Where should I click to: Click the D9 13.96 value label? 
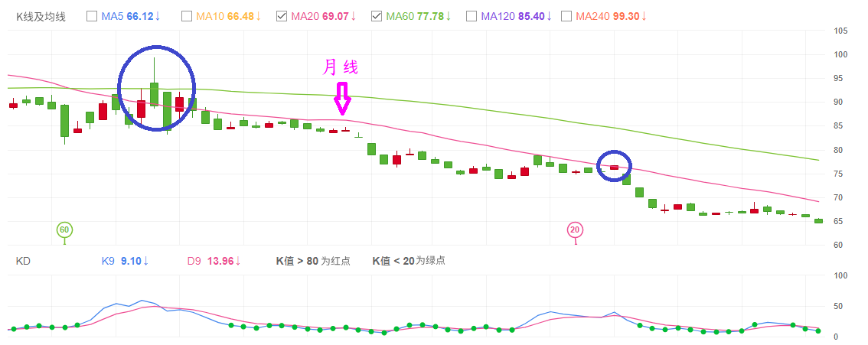point(214,261)
